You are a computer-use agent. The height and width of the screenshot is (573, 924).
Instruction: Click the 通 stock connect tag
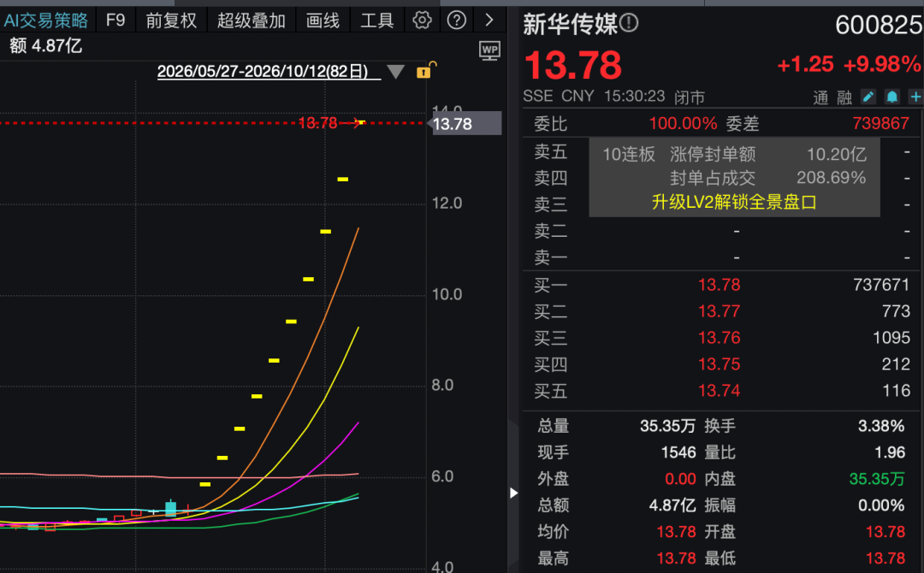tap(820, 97)
